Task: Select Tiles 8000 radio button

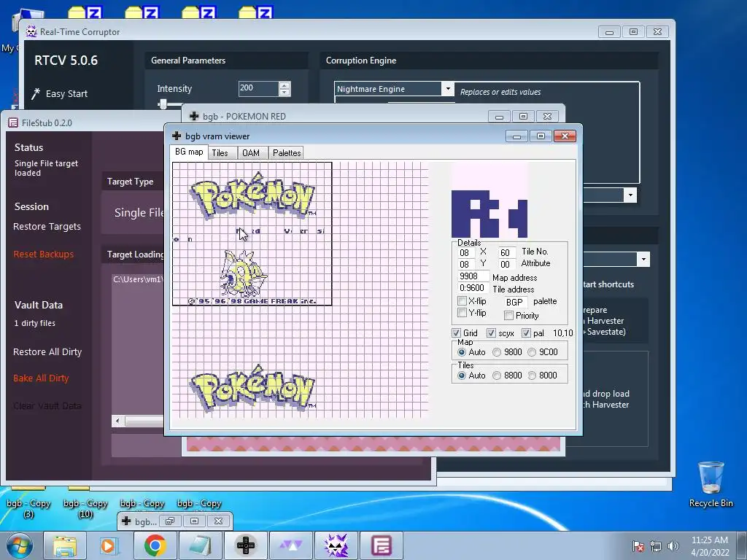Action: coord(532,376)
